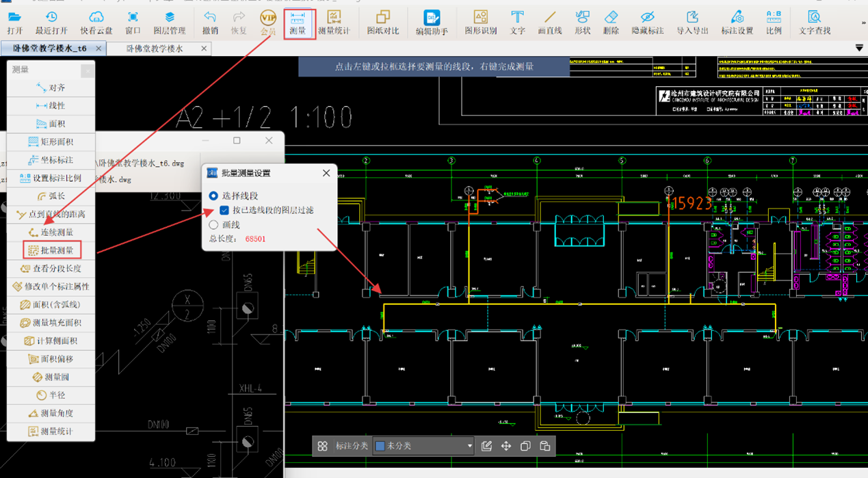Click 测量角度 in the measure panel
This screenshot has height=478, width=868.
click(51, 413)
